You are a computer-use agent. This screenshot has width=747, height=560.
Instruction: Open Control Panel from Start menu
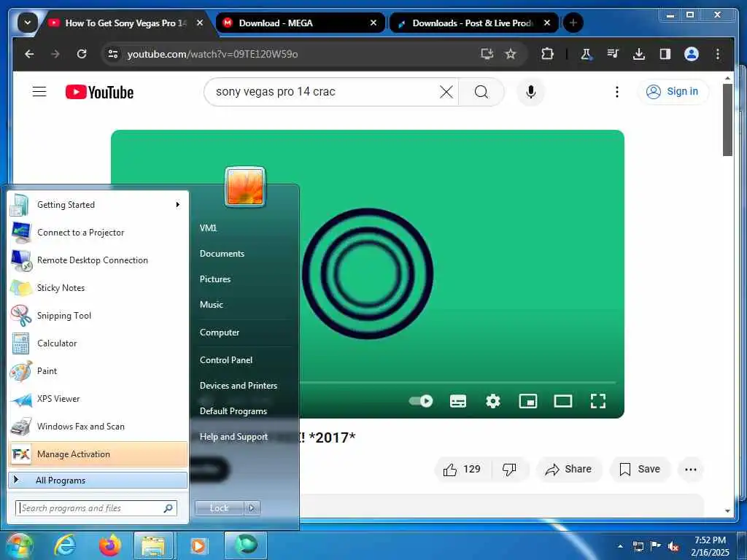tap(226, 360)
